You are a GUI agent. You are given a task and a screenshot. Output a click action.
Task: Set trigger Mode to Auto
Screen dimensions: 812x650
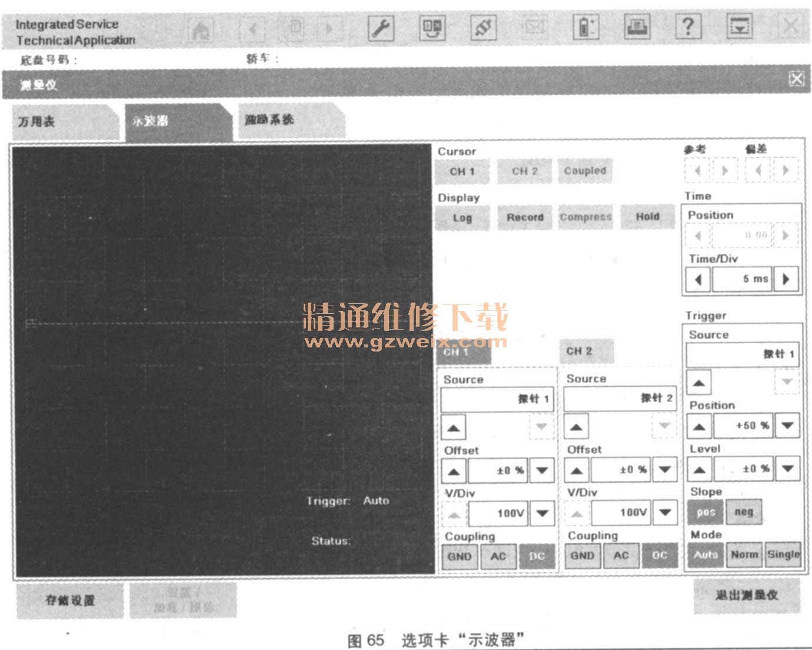tap(705, 555)
